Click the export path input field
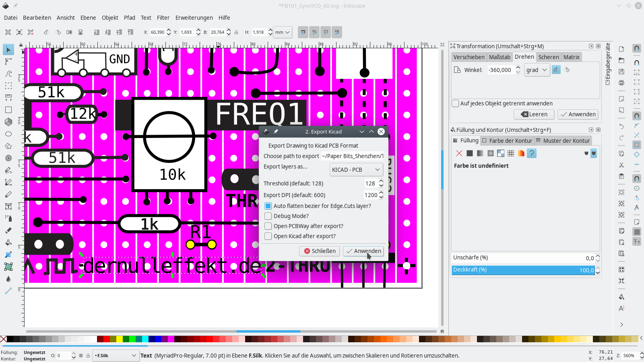644x362 pixels. click(352, 156)
